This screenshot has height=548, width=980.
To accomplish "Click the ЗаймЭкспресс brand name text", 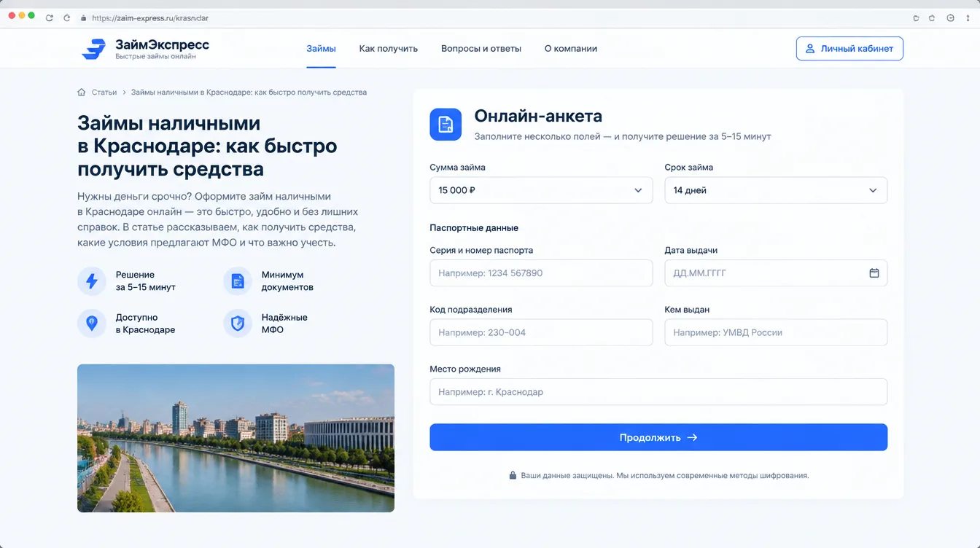I will pyautogui.click(x=162, y=44).
